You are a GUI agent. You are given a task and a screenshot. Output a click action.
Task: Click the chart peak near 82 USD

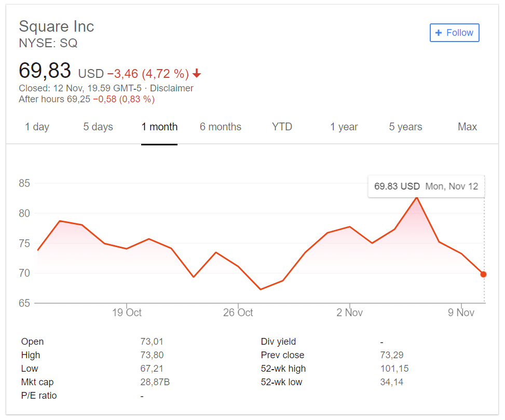point(416,197)
